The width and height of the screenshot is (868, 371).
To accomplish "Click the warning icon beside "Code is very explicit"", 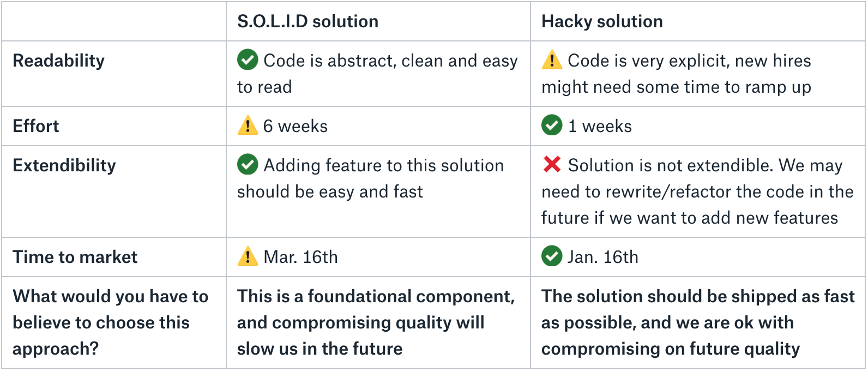I will click(x=552, y=59).
